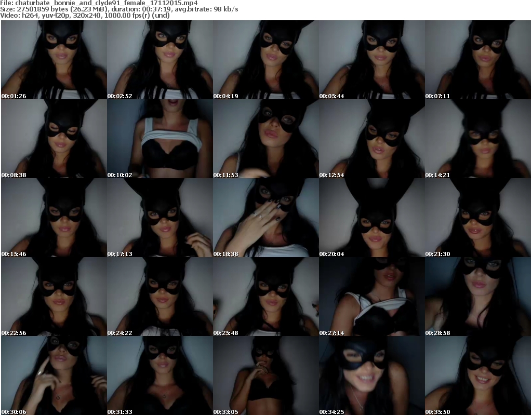Select the 00:07:11 frame
532x415 pixels.
pos(478,60)
